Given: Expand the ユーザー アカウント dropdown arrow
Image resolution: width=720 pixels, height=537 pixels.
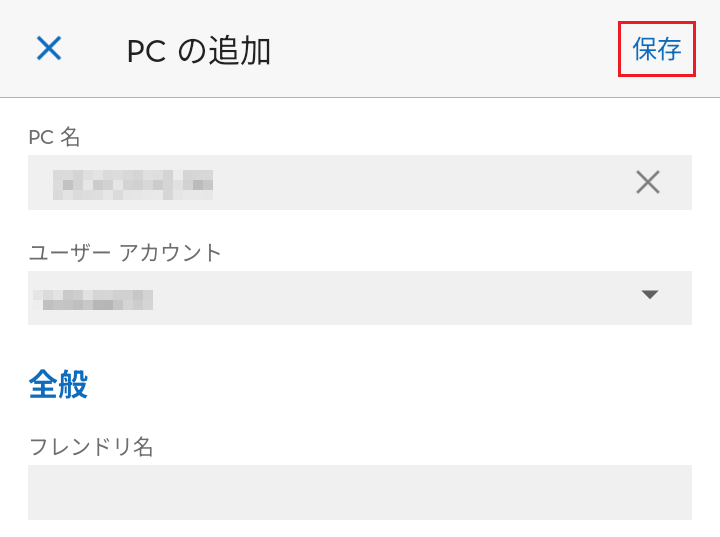Looking at the screenshot, I should (650, 294).
